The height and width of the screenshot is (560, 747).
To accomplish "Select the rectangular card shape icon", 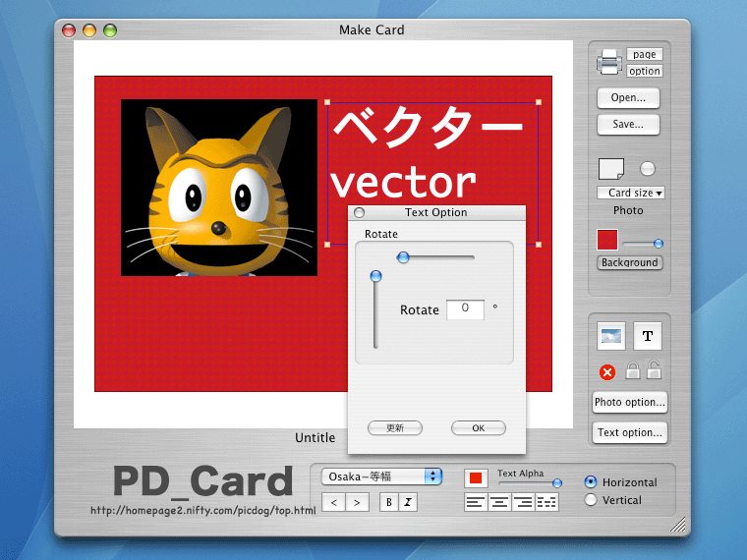I will tap(611, 169).
